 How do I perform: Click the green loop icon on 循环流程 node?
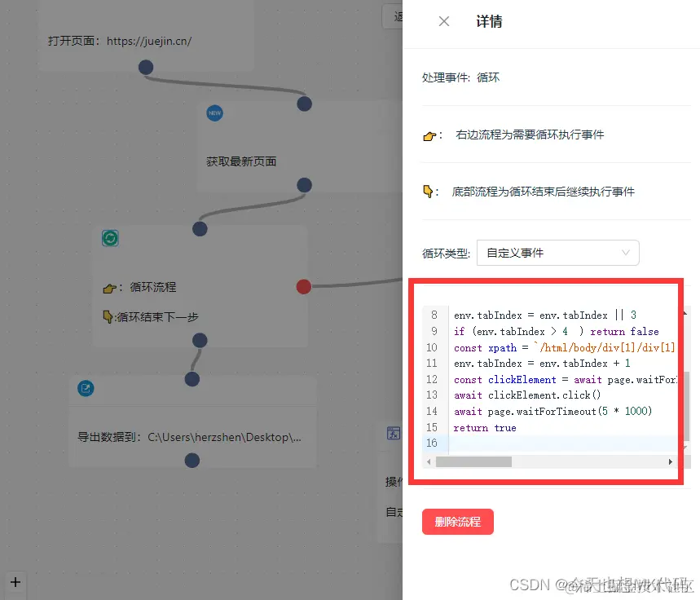pyautogui.click(x=110, y=237)
